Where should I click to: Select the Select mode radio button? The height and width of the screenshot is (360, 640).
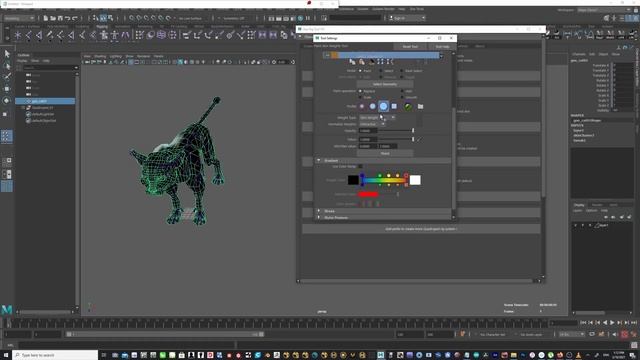tap(381, 71)
